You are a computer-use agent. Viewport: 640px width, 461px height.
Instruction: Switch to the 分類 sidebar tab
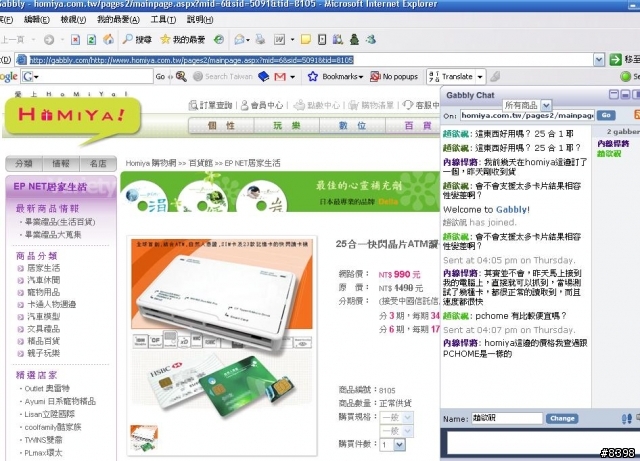(x=24, y=163)
